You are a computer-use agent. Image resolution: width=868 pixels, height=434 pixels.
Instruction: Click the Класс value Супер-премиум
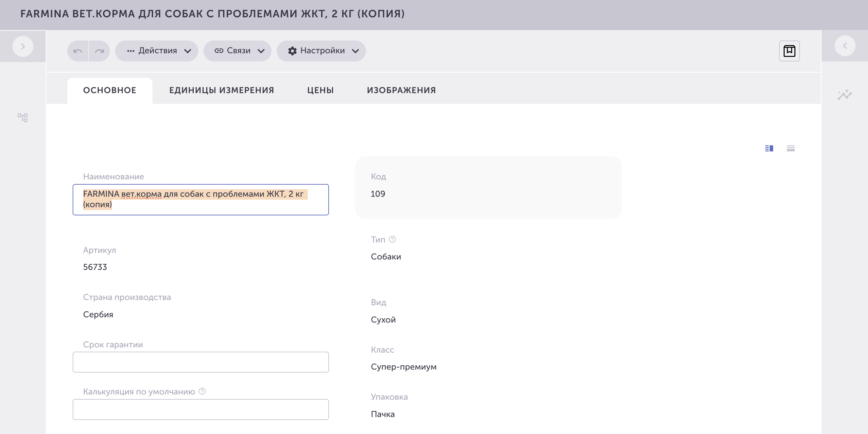click(404, 367)
